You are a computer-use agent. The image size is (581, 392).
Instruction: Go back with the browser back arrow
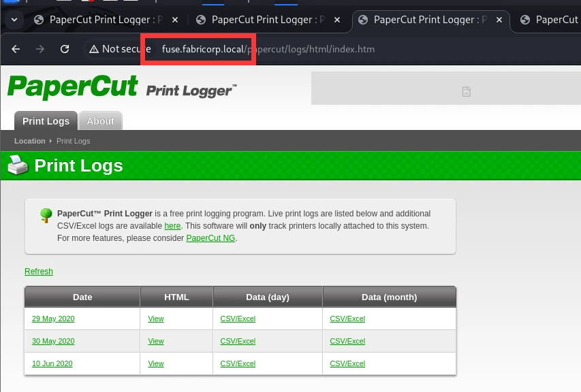pyautogui.click(x=16, y=49)
